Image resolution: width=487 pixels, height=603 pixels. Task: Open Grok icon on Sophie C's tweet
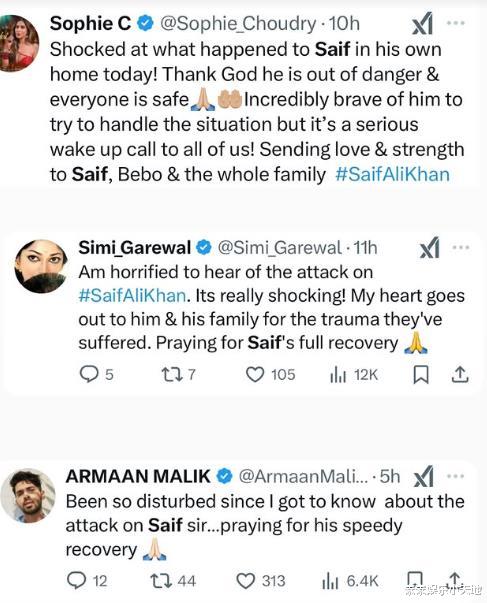(422, 24)
